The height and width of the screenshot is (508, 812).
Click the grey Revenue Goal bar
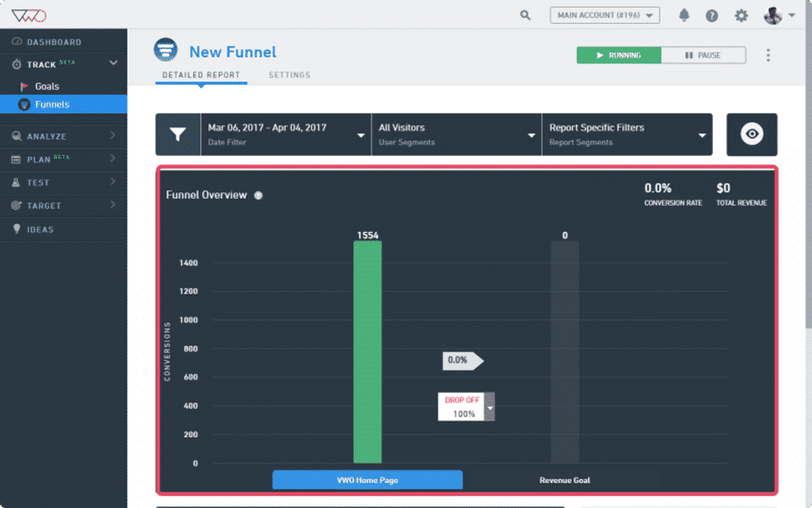click(564, 352)
